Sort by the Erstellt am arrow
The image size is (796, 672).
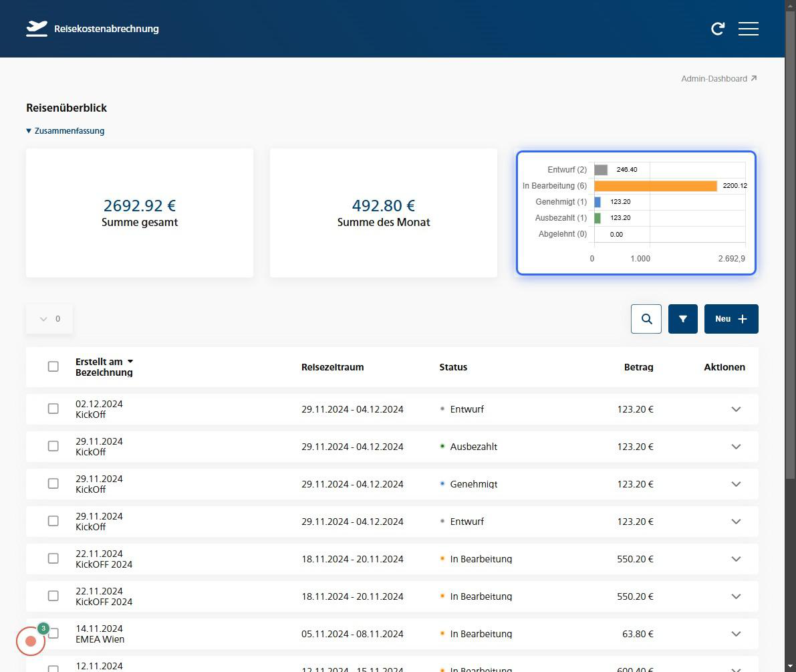tap(130, 362)
